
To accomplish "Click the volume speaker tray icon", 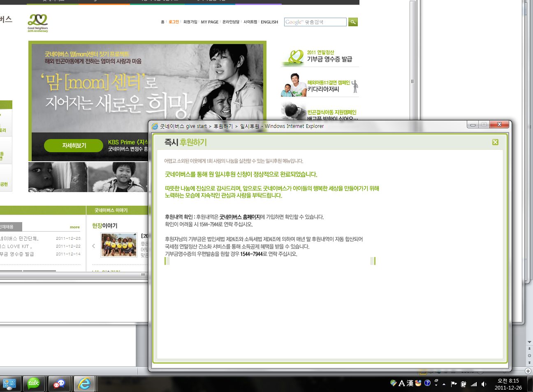I will pos(484,384).
